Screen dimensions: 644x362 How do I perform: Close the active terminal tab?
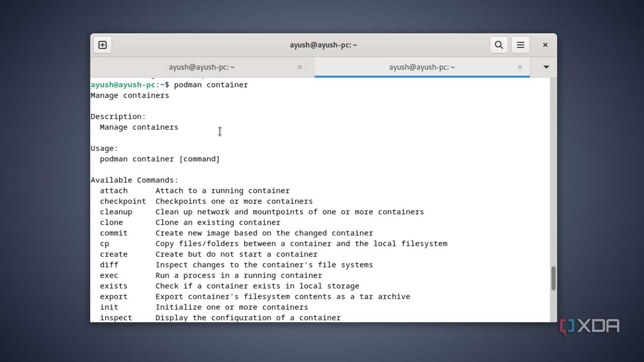point(520,67)
